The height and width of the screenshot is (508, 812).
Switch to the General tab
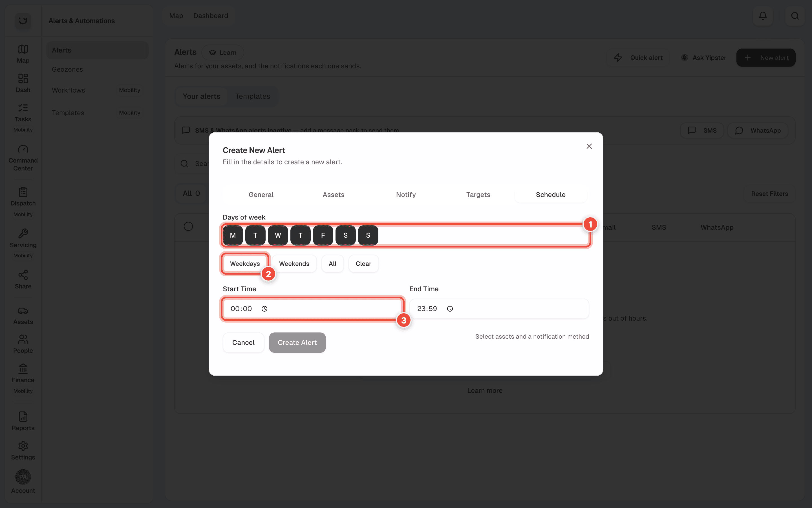click(261, 195)
